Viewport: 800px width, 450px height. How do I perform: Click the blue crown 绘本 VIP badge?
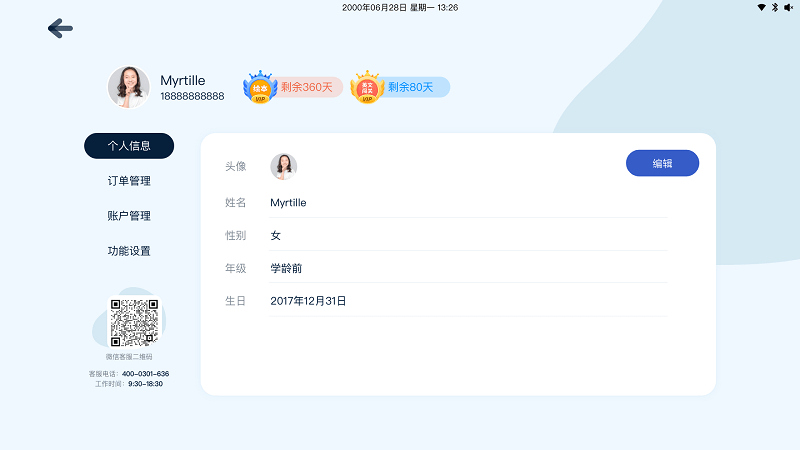click(x=260, y=87)
